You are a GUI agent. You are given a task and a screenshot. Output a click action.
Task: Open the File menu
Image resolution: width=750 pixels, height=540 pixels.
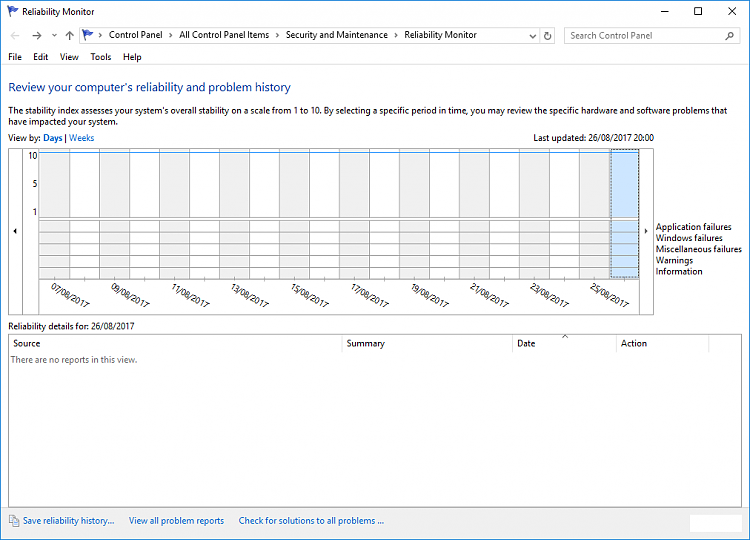click(15, 57)
